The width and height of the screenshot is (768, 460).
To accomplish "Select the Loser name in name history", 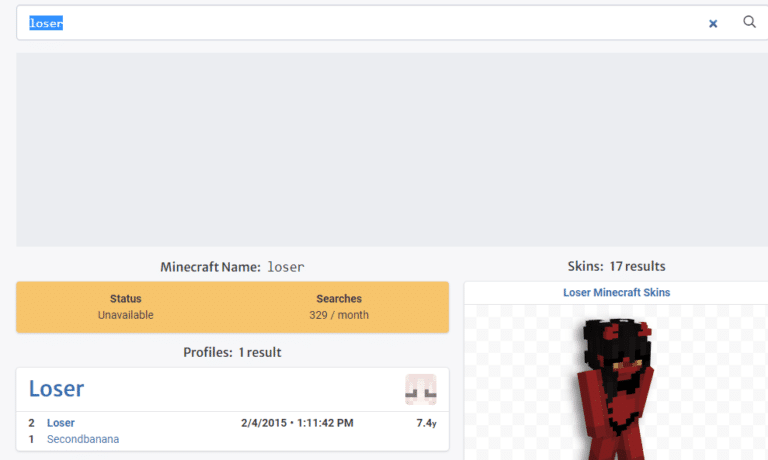I will coord(61,423).
